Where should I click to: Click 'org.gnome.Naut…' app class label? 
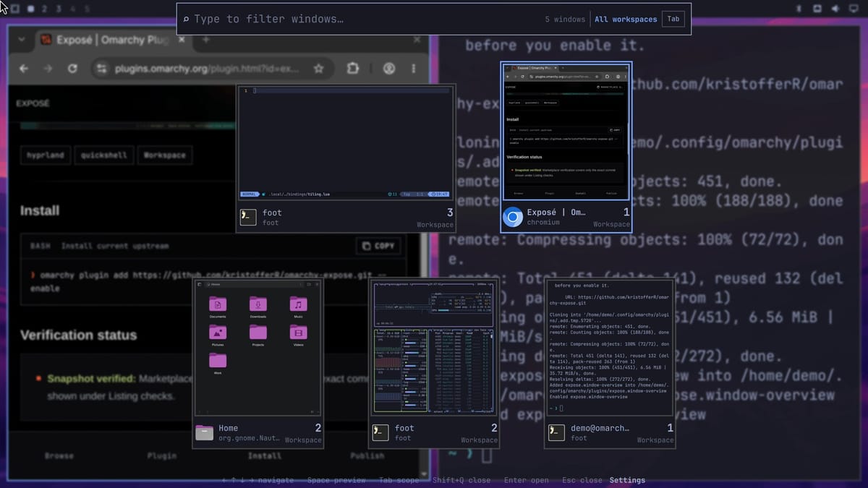tap(248, 438)
